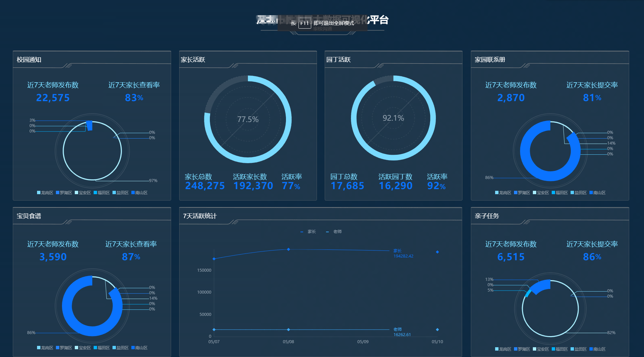Toggle 家长 series in 7天活跃统计 legend

(x=308, y=232)
